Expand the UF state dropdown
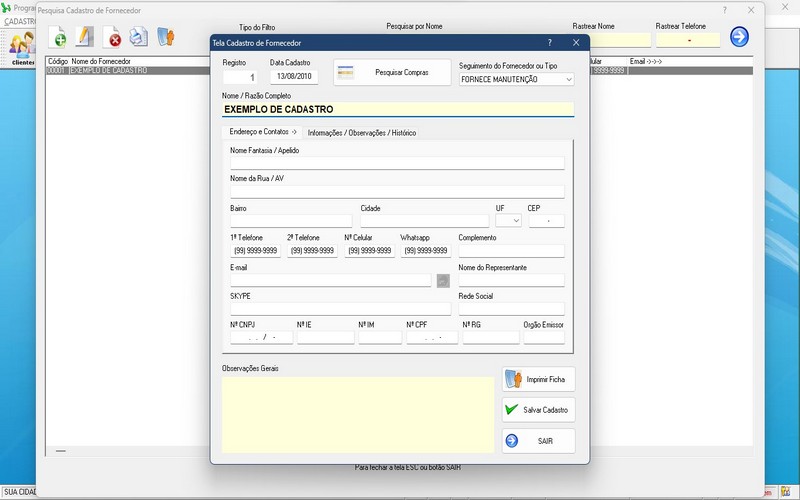 click(x=516, y=221)
